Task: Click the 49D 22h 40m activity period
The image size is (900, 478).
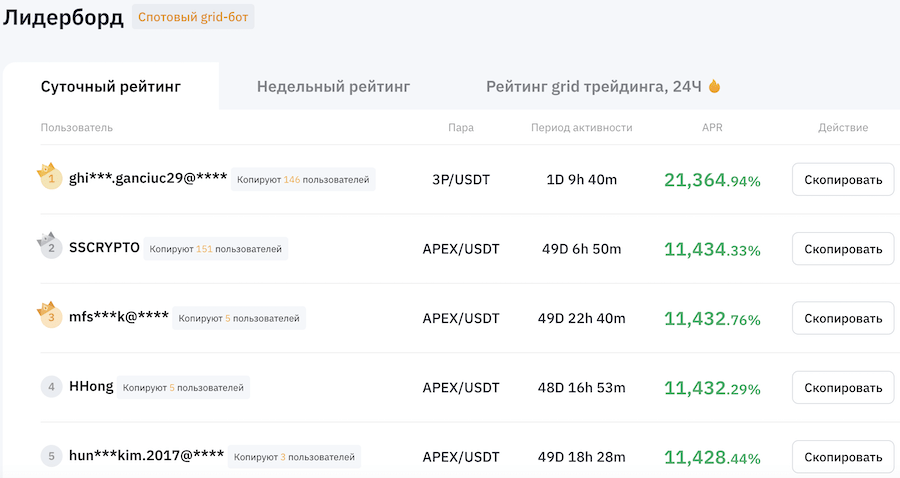Action: coord(581,318)
